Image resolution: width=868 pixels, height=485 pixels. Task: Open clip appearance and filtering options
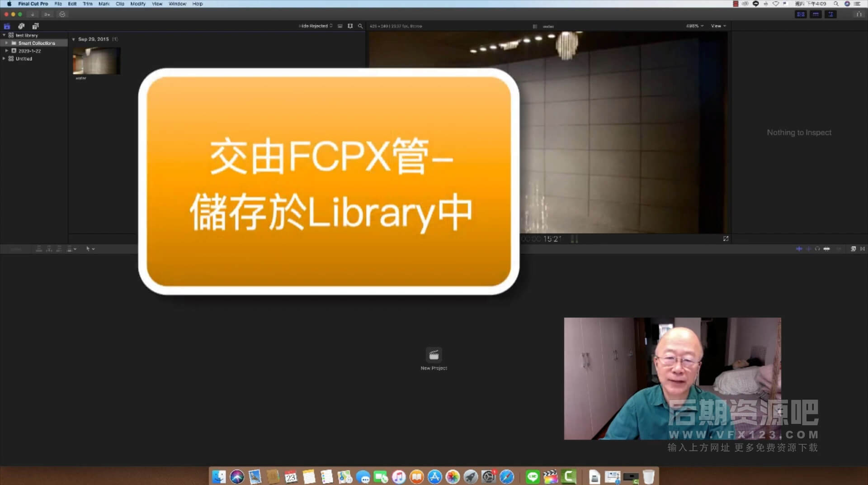click(350, 26)
